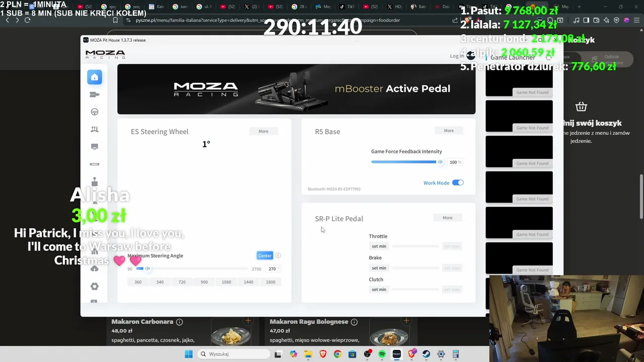644x362 pixels.
Task: Toggle the Work Mode switch
Action: click(458, 183)
